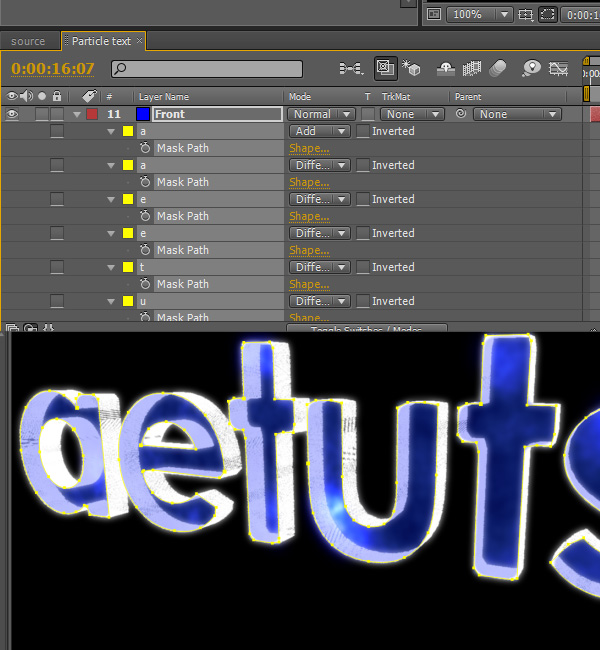This screenshot has height=650, width=600.
Task: Collapse mask t with its disclosure triangle
Action: tap(111, 267)
